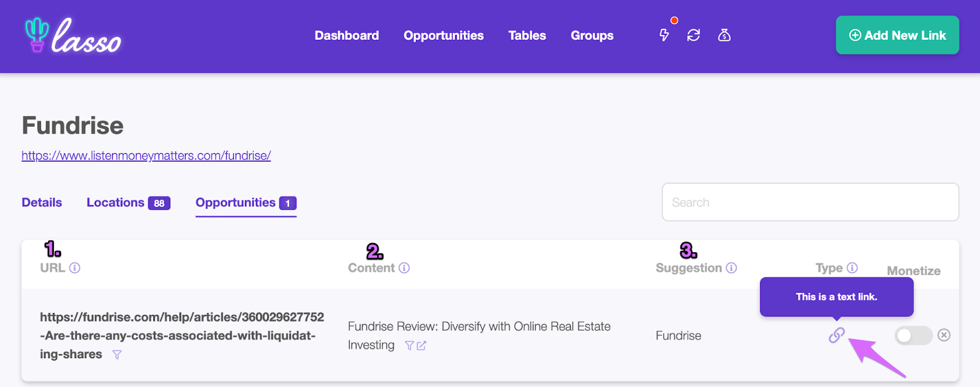Click the Type column header
980x387 pixels.
click(829, 268)
